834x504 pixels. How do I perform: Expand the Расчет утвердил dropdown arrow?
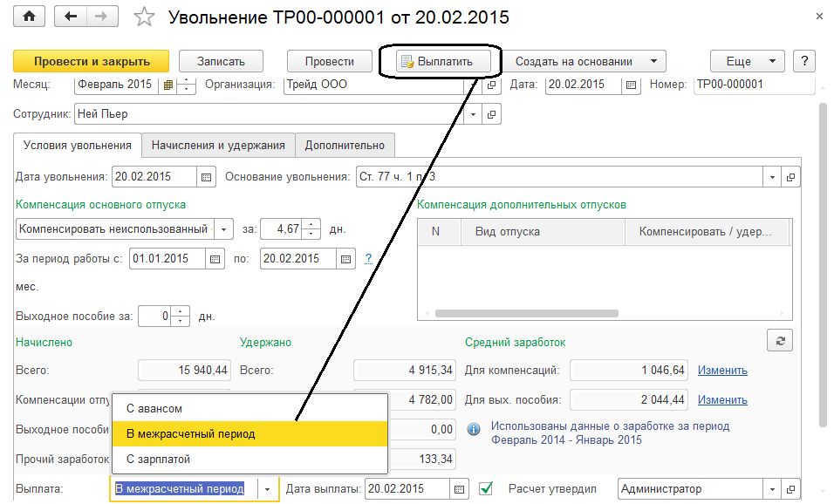772,489
